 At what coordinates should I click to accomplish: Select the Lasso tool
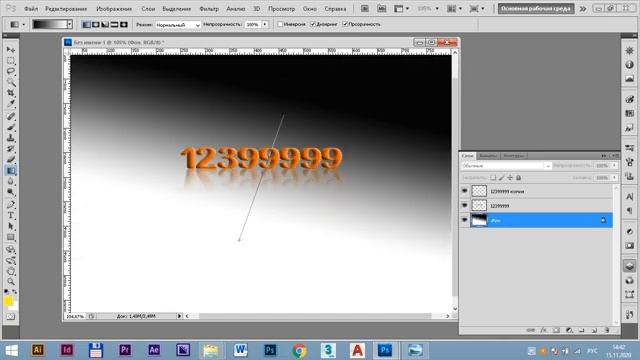11,71
